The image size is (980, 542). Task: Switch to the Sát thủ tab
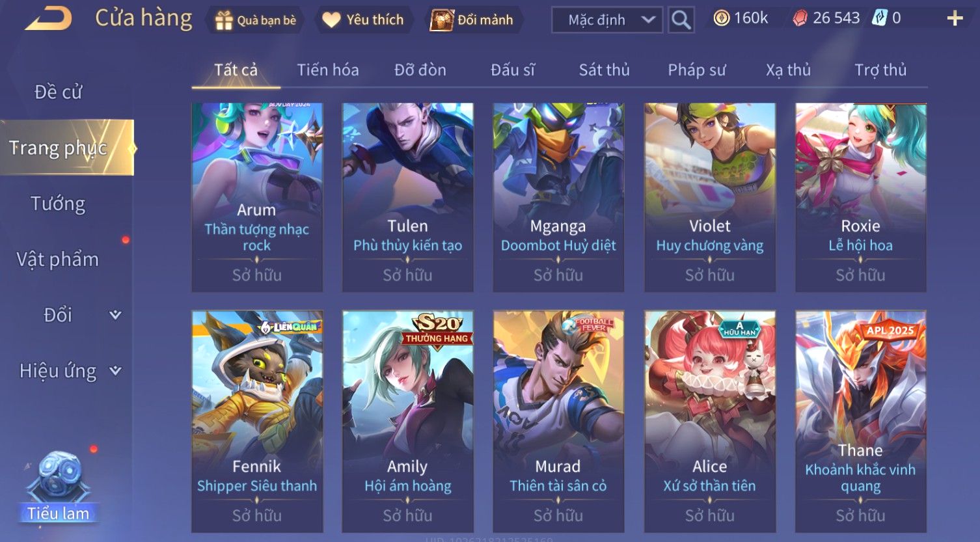pos(605,70)
